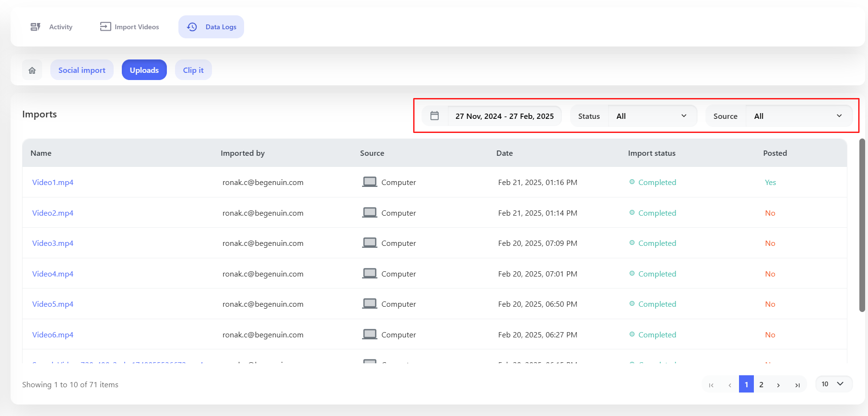This screenshot has height=416, width=868.
Task: Click "Showing 1 to 10 of 71 items" text
Action: pos(70,384)
